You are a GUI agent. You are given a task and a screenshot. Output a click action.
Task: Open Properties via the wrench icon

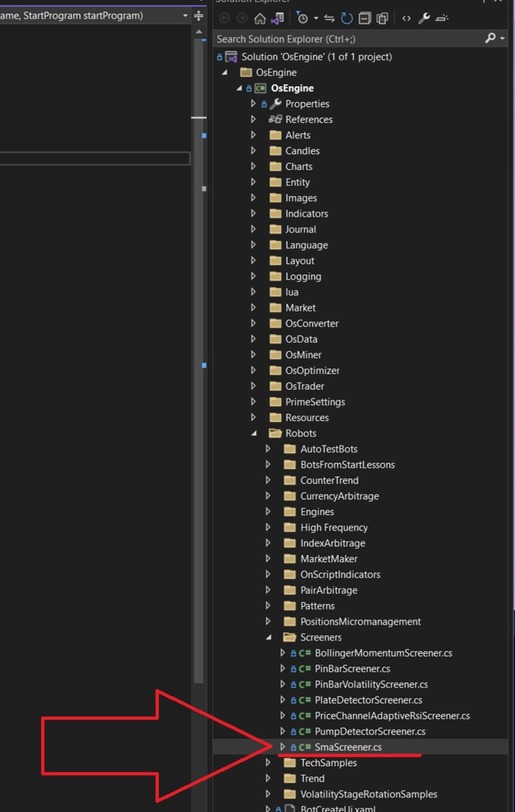(x=424, y=18)
